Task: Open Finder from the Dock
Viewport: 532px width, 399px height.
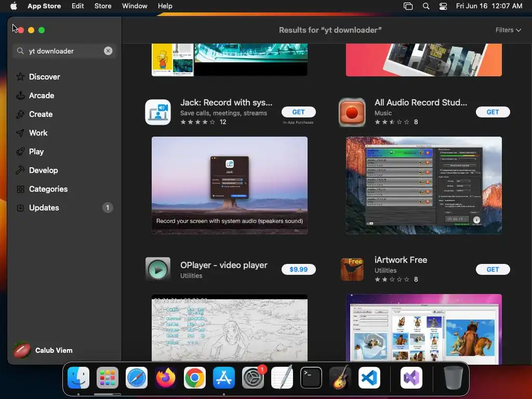Action: 78,378
